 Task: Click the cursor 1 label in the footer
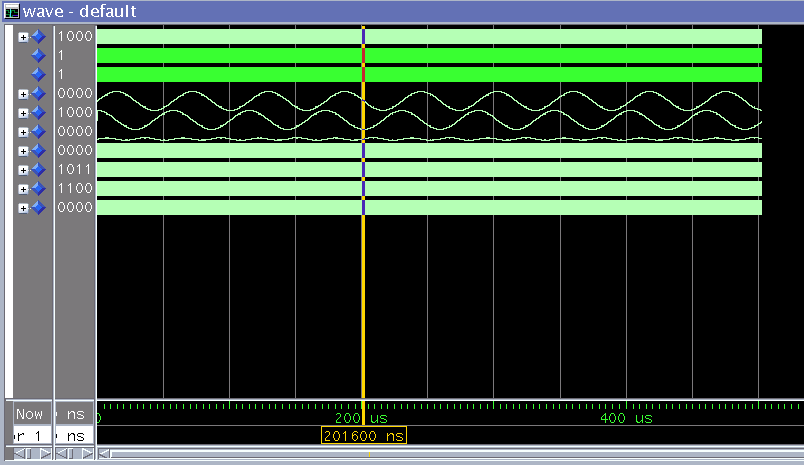point(32,436)
